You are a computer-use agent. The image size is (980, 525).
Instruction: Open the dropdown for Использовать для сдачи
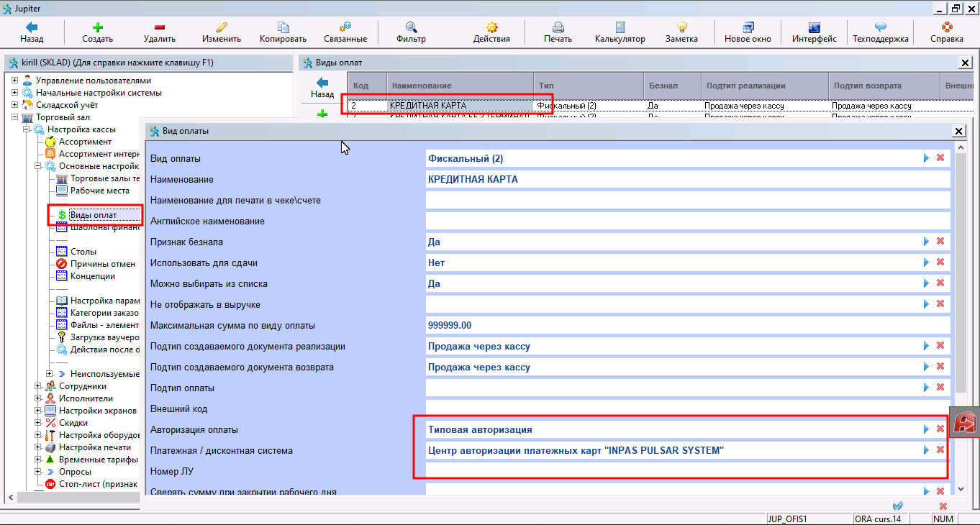(927, 262)
